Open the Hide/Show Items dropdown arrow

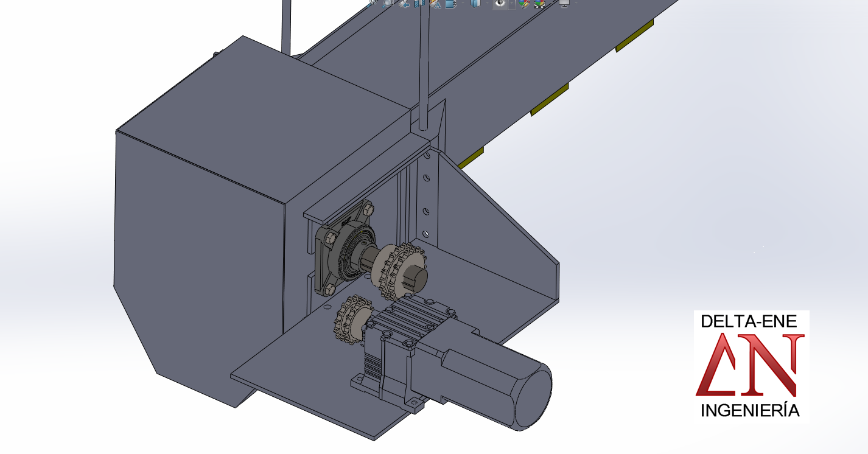[x=511, y=3]
